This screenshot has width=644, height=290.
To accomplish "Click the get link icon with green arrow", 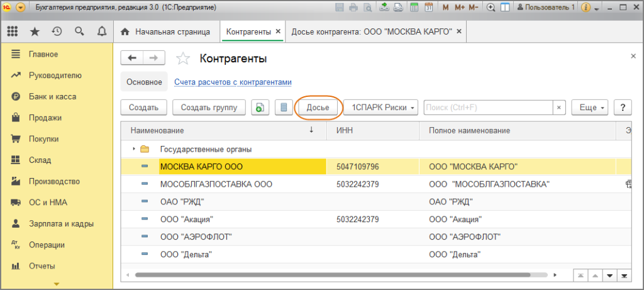I will (384, 8).
